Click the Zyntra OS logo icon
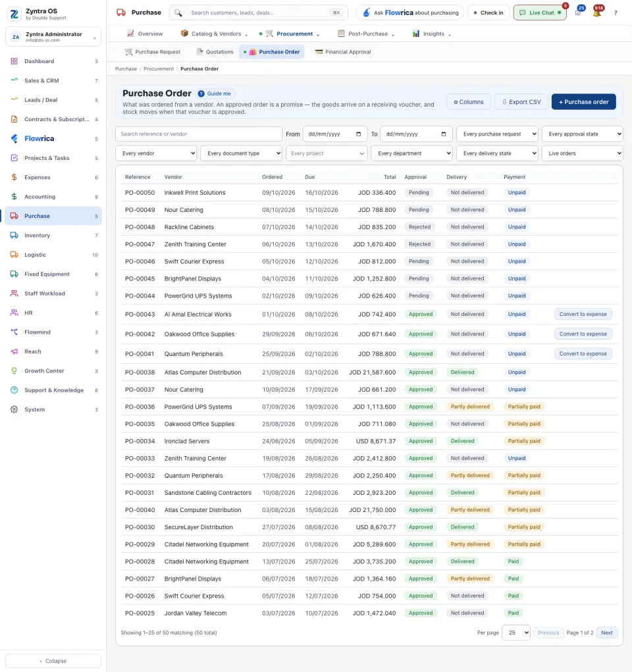 pos(14,14)
